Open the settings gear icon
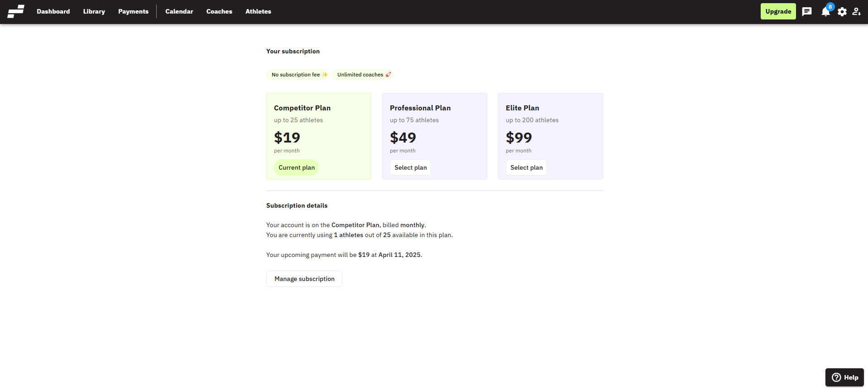The height and width of the screenshot is (390, 868). [842, 12]
